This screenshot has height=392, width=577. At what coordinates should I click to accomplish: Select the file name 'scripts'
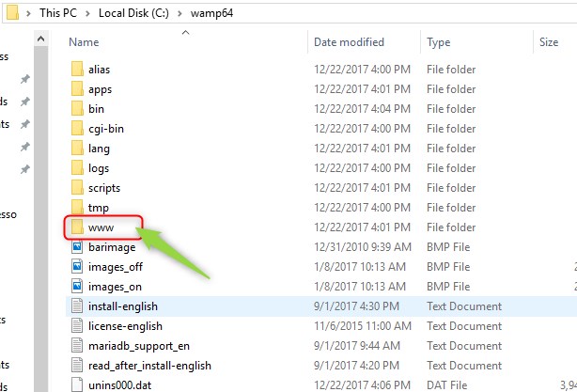coord(104,188)
